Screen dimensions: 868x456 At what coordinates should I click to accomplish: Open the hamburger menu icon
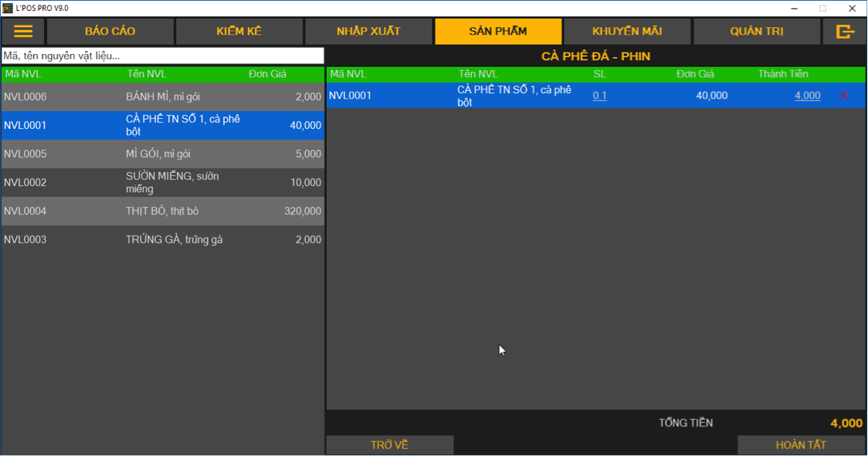[x=23, y=32]
